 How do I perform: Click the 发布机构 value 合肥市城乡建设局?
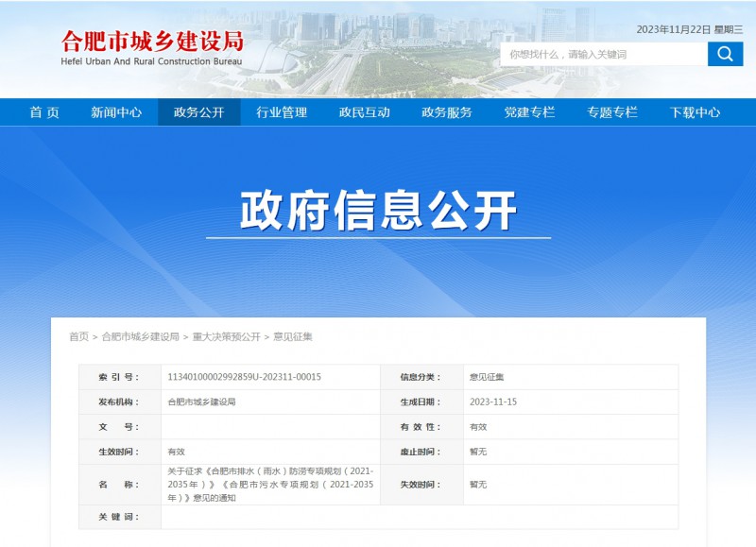click(201, 402)
